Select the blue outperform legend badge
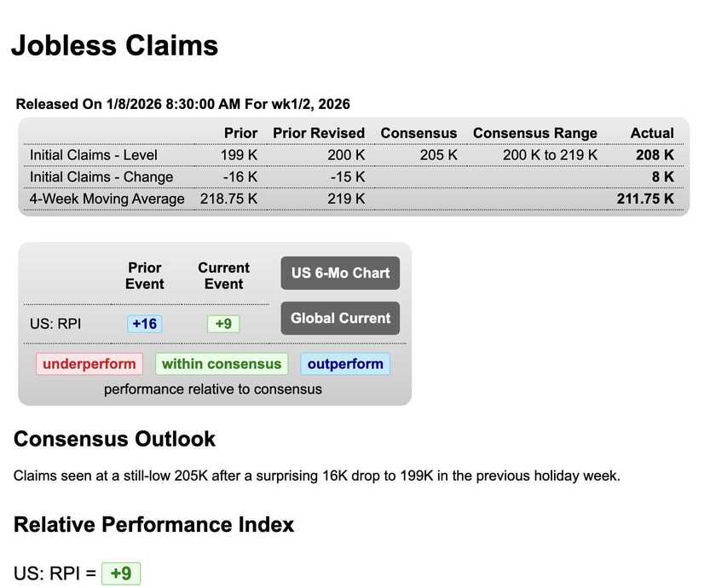The height and width of the screenshot is (588, 716). 345,364
